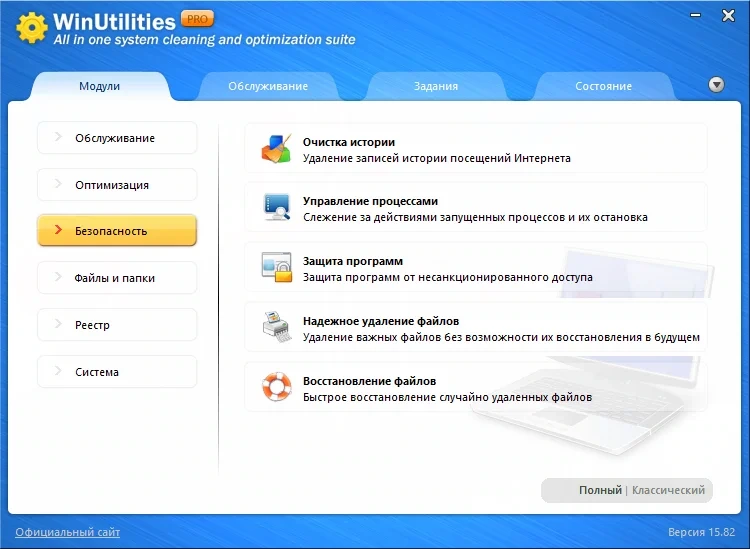This screenshot has width=750, height=549.
Task: Click the history cleaner broom icon
Action: pos(276,149)
